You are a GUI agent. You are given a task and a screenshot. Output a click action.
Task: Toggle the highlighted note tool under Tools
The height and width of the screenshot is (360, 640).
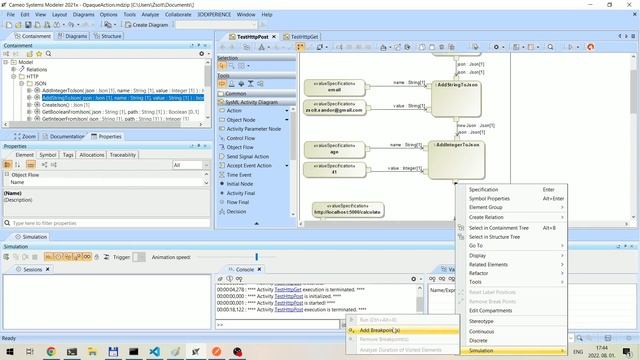point(222,84)
